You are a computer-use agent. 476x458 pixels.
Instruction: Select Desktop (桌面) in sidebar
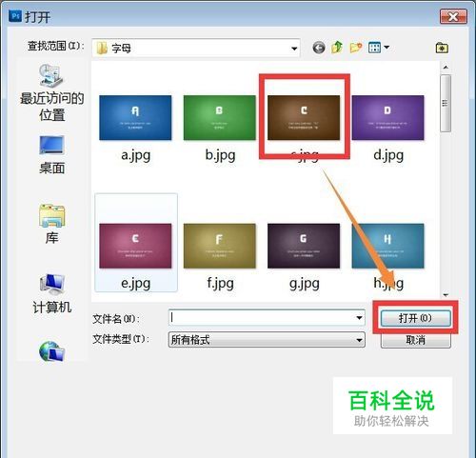point(51,155)
